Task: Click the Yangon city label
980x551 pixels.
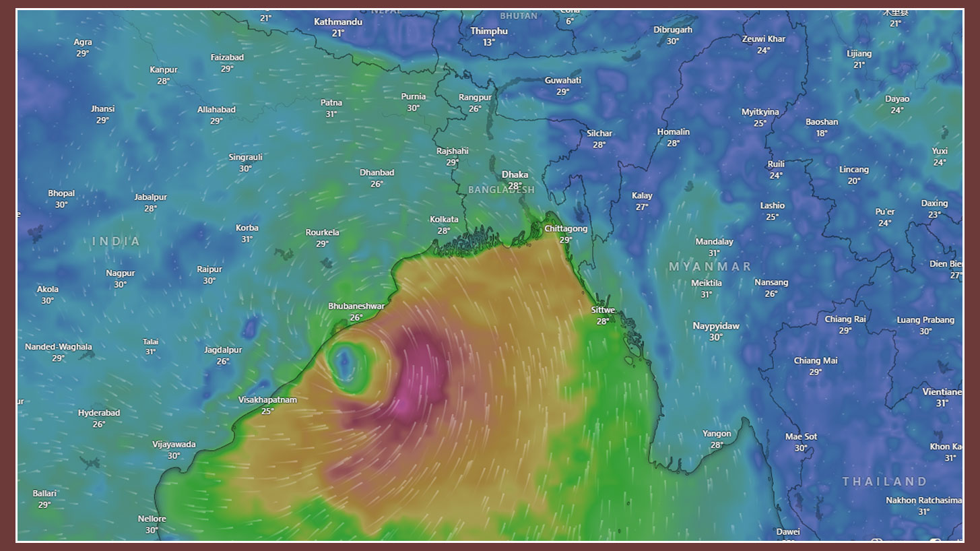Action: click(x=717, y=434)
